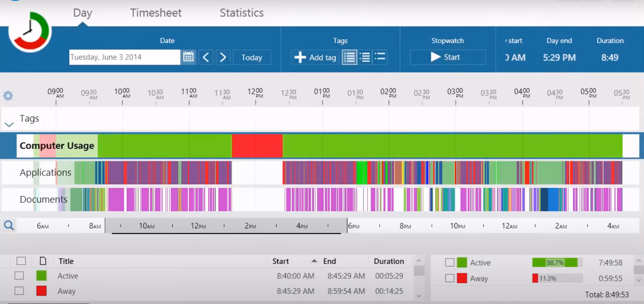644x304 pixels.
Task: Click scroll up arrow in activity list
Action: click(419, 261)
